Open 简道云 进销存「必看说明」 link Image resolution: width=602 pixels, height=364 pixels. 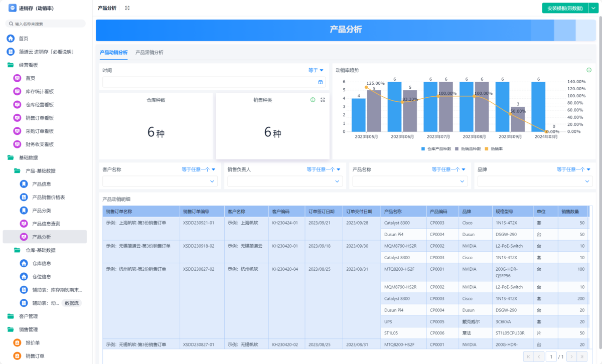coord(46,52)
